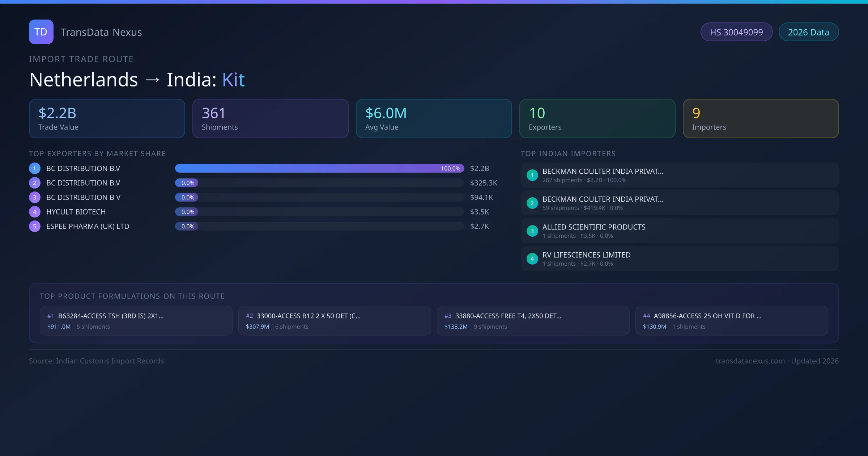Click the transdatanexus.com footer link

750,361
